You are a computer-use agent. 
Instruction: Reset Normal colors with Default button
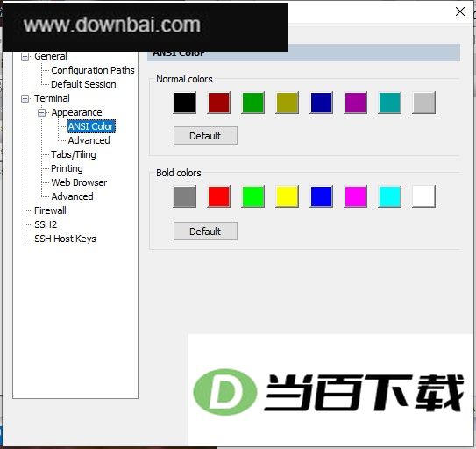(x=205, y=136)
